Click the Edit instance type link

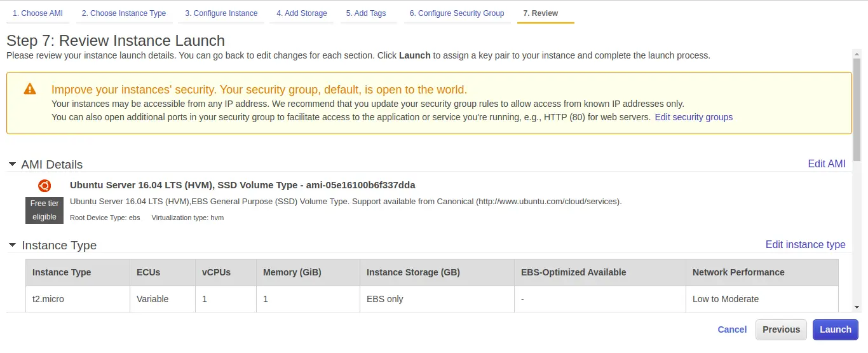tap(806, 244)
